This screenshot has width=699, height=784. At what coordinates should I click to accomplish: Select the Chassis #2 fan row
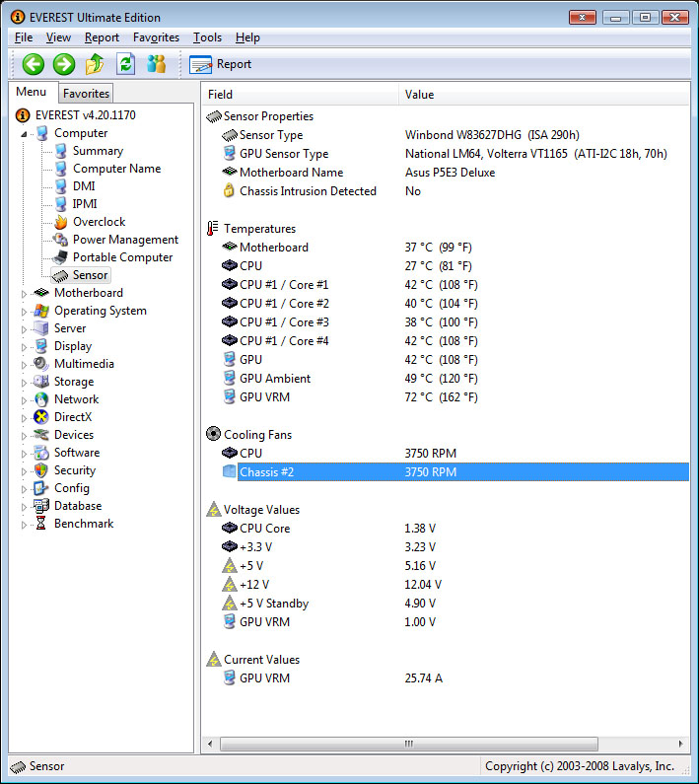[455, 472]
